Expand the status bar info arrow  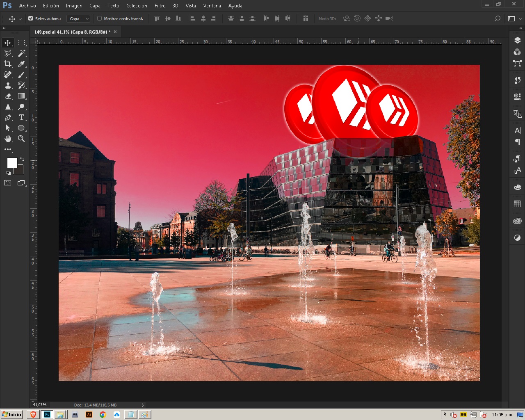(143, 405)
